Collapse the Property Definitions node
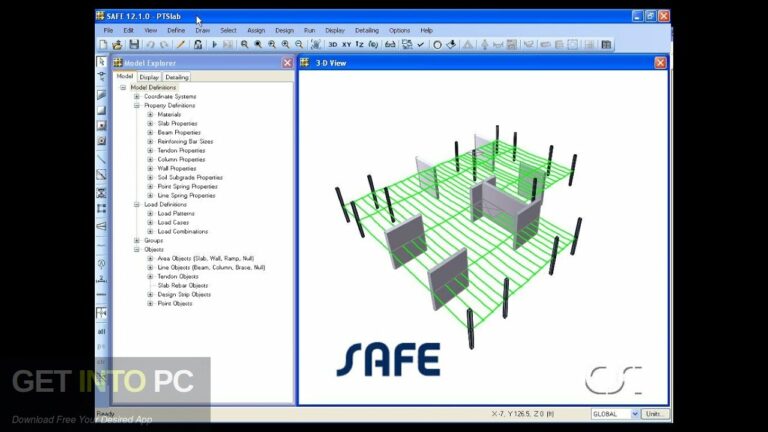768x432 pixels. pyautogui.click(x=137, y=105)
